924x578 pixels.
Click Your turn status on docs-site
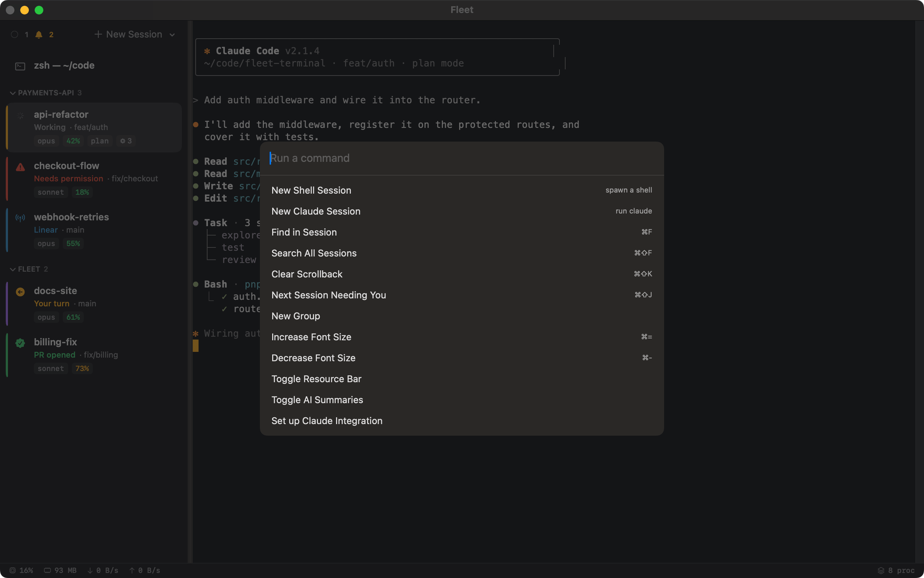tap(52, 304)
